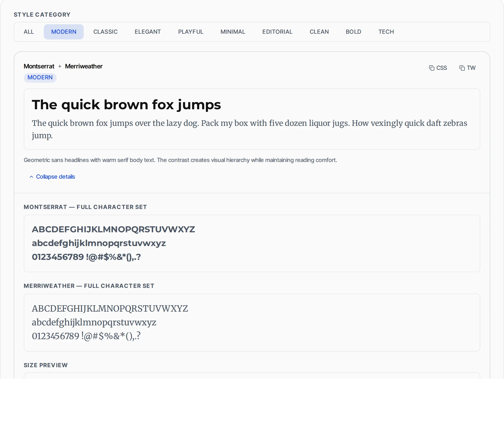
Task: Click the Montserrat digits and symbols line
Action: click(86, 257)
